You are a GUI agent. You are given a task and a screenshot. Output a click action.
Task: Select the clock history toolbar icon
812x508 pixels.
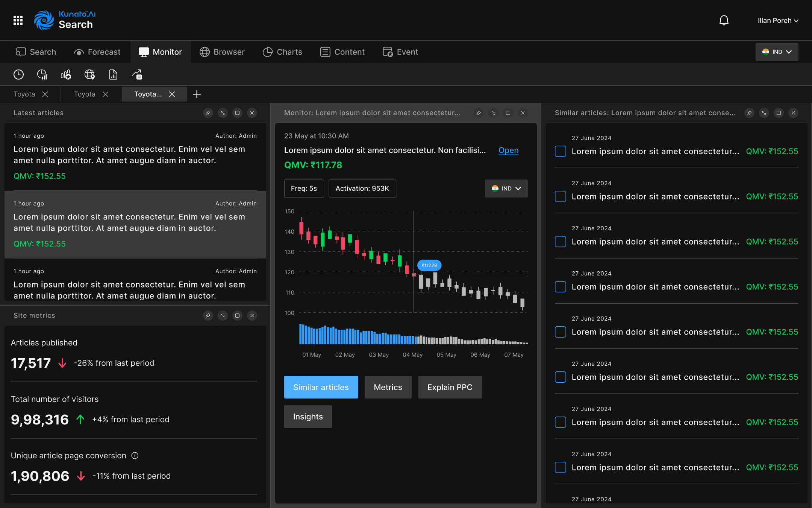[x=18, y=75]
